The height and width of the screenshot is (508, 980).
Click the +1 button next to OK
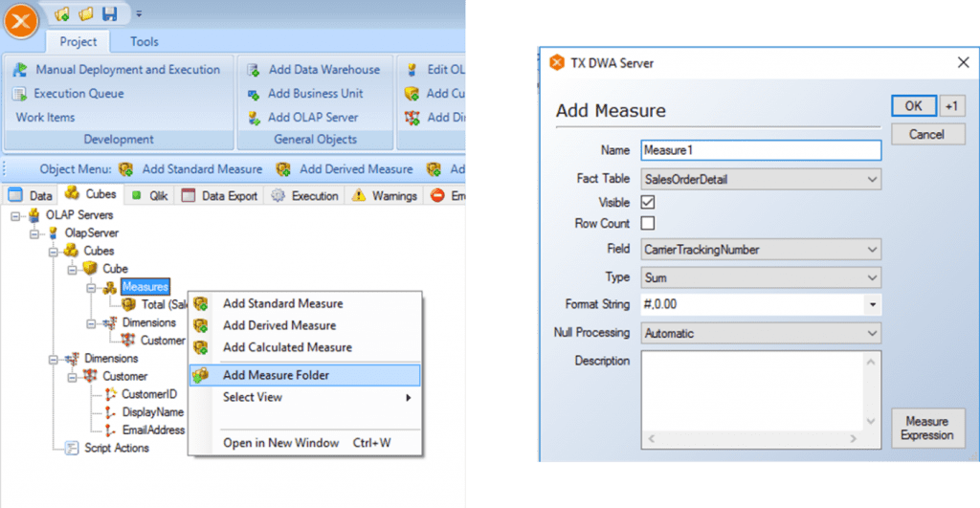coord(952,106)
